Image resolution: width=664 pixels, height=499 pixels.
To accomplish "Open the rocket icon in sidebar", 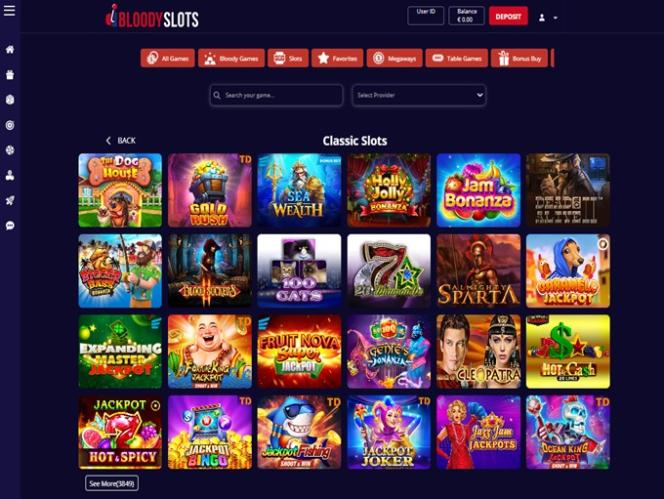I will (10, 200).
